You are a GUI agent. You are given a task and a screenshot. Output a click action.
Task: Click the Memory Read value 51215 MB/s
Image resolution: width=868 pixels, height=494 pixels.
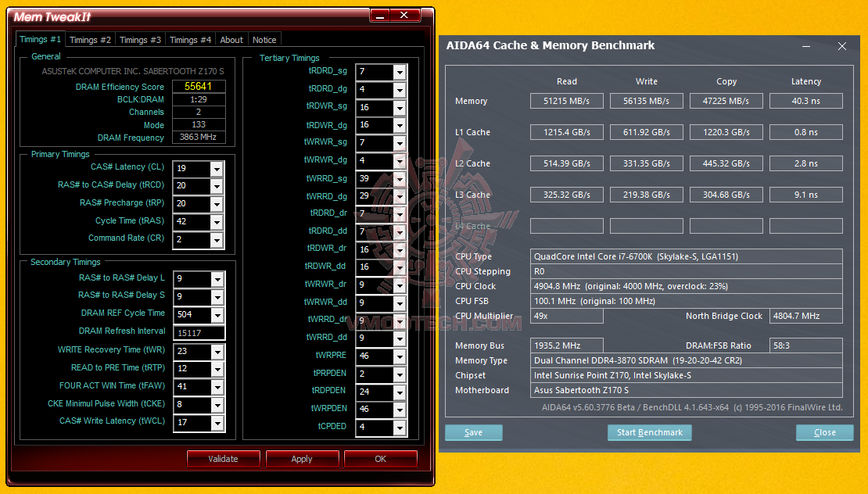coord(566,102)
